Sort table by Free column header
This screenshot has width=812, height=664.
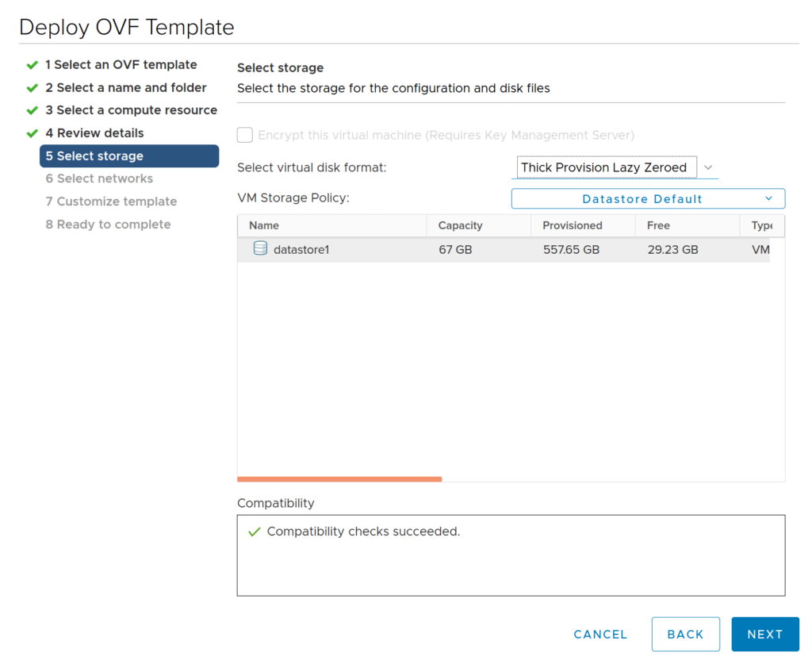(688, 226)
